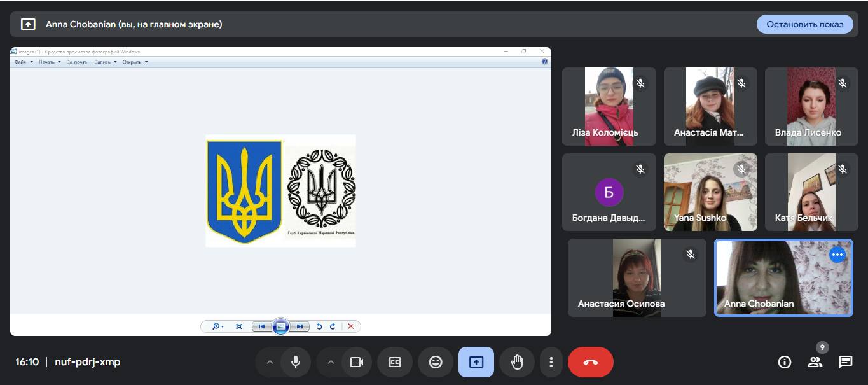
Task: Click next image arrow in photo viewer
Action: click(x=300, y=326)
